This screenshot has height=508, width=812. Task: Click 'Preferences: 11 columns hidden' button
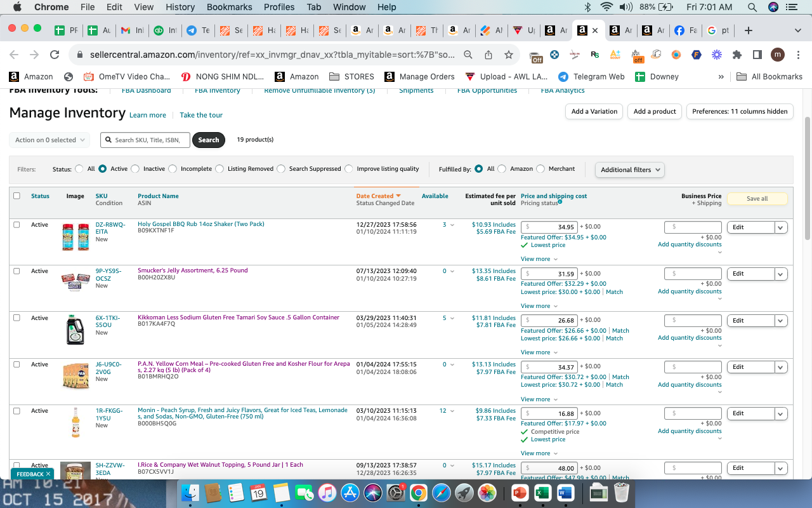(x=740, y=112)
